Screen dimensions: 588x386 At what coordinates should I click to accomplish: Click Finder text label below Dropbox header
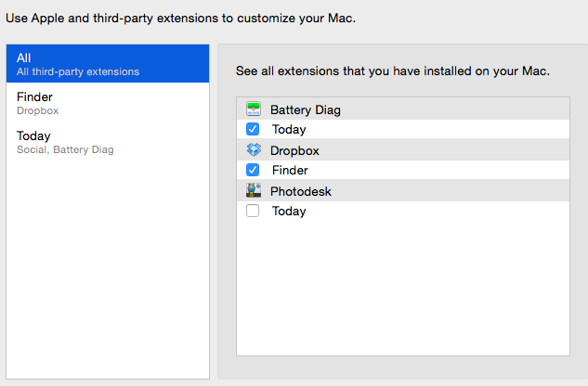[290, 171]
